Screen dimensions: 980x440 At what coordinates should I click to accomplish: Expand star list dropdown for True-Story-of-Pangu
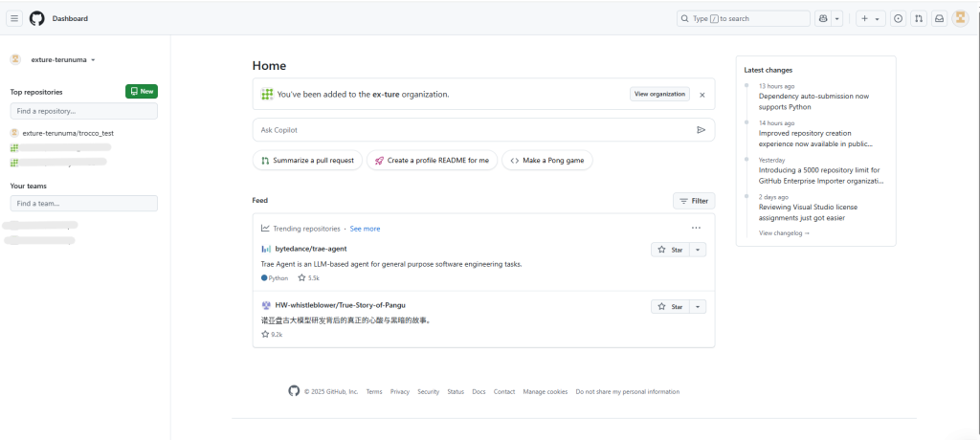pyautogui.click(x=698, y=306)
